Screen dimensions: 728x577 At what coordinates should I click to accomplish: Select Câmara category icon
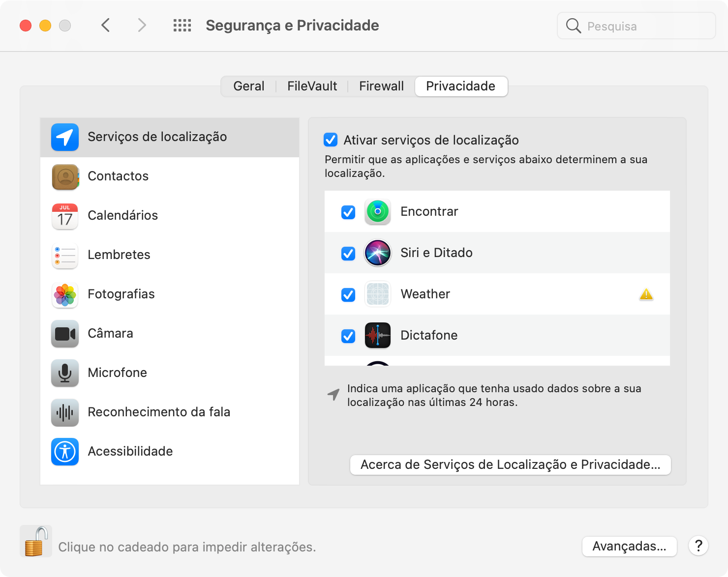coord(65,334)
